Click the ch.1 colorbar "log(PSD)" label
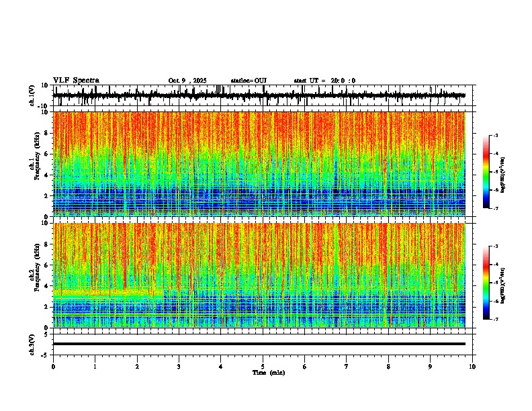 coord(502,175)
